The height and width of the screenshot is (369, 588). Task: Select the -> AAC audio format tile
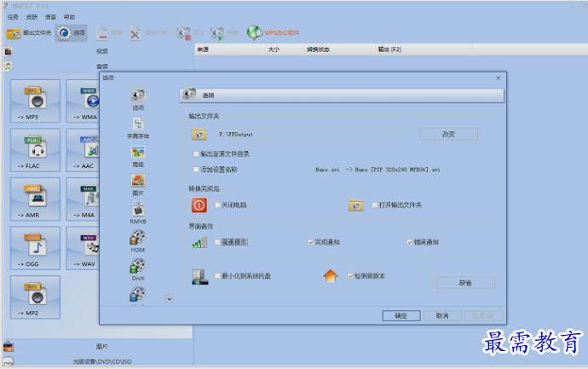pyautogui.click(x=83, y=150)
